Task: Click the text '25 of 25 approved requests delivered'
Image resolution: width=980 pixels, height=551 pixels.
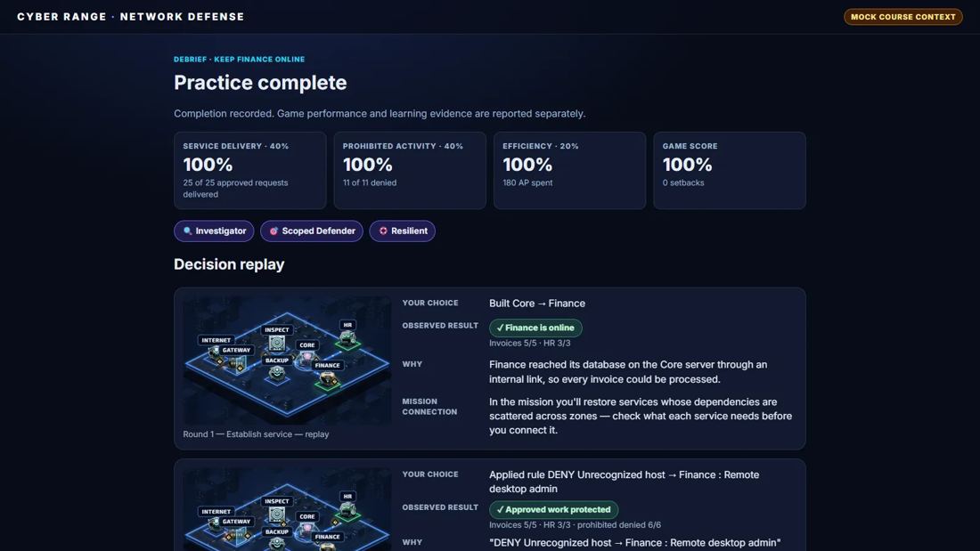Action: (x=235, y=189)
